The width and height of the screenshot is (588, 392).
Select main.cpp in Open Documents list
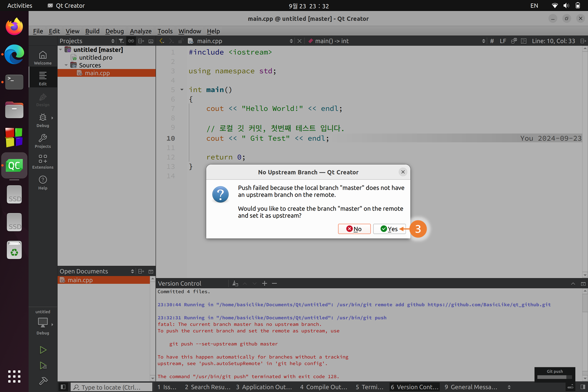coord(104,280)
